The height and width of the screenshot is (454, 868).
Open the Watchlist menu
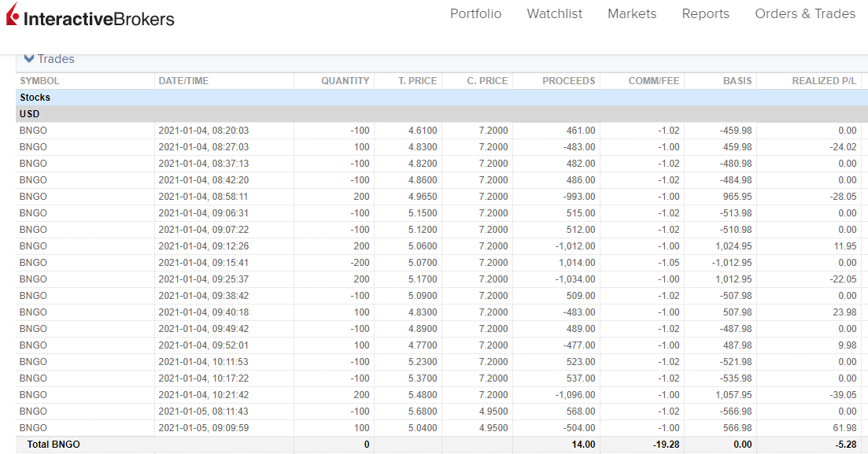coord(554,14)
